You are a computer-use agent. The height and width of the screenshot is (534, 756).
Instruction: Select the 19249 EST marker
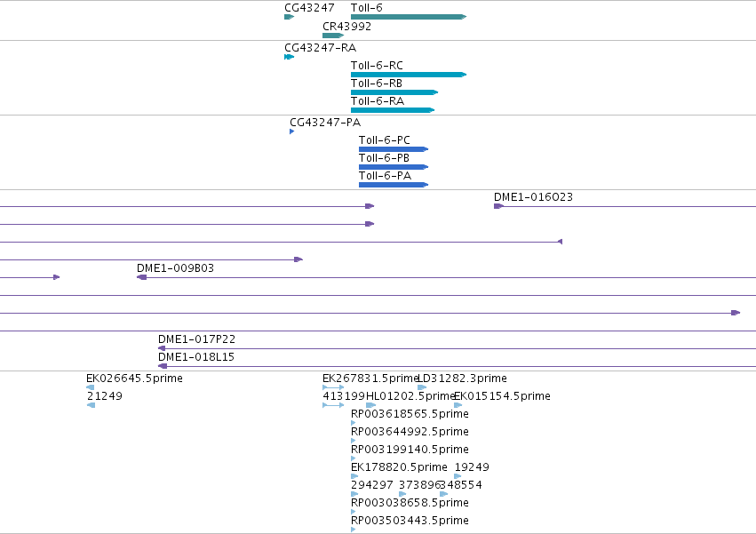[458, 476]
